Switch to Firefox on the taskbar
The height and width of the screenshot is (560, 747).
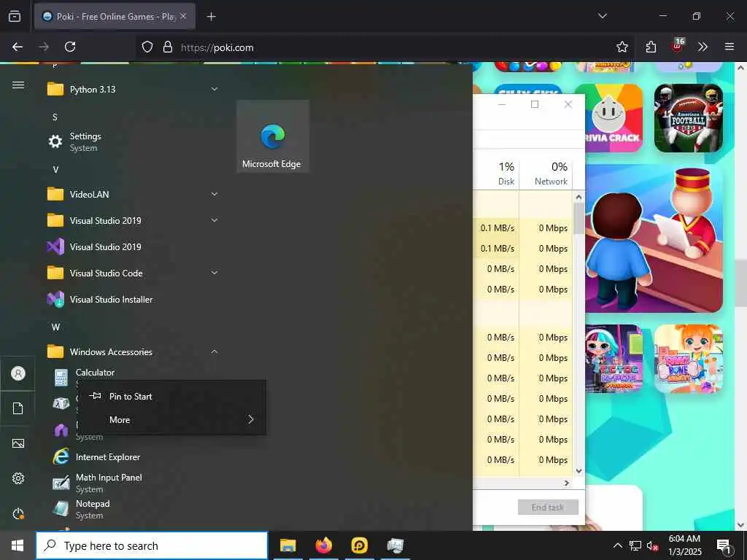point(323,545)
